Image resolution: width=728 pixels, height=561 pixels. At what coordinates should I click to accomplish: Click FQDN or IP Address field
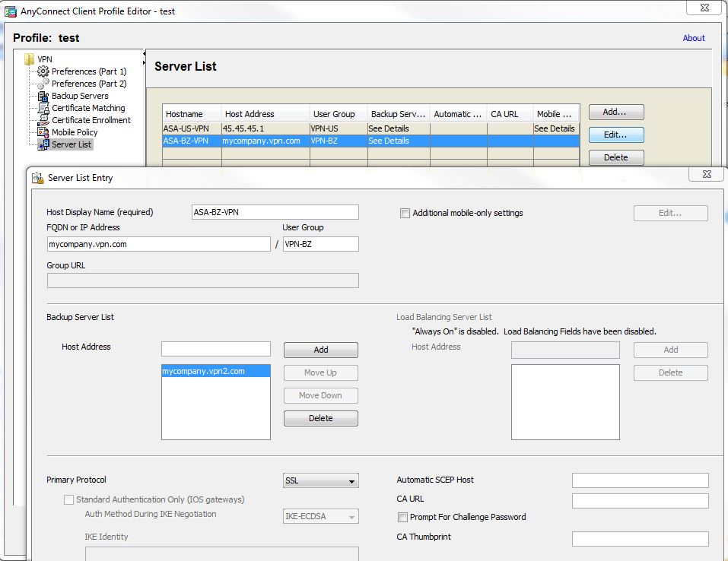[x=159, y=244]
